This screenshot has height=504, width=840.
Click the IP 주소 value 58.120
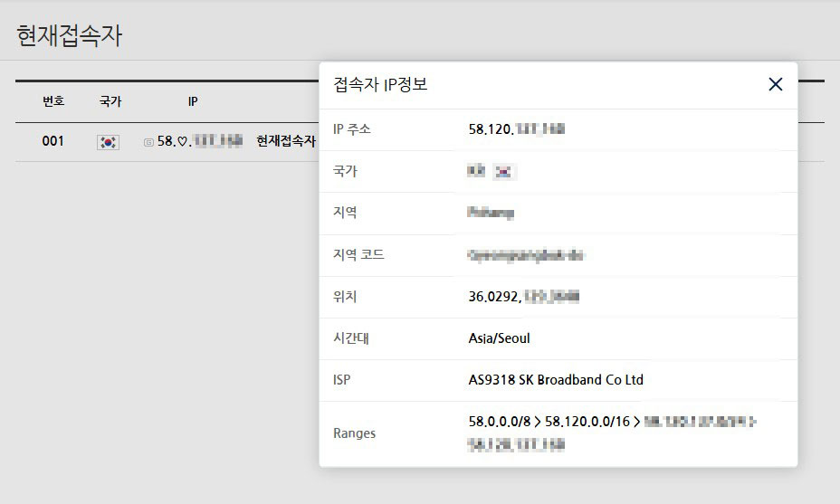click(516, 129)
